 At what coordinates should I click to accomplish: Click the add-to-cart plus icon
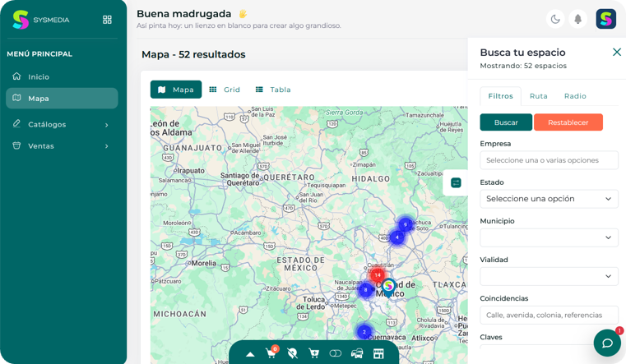pyautogui.click(x=313, y=353)
